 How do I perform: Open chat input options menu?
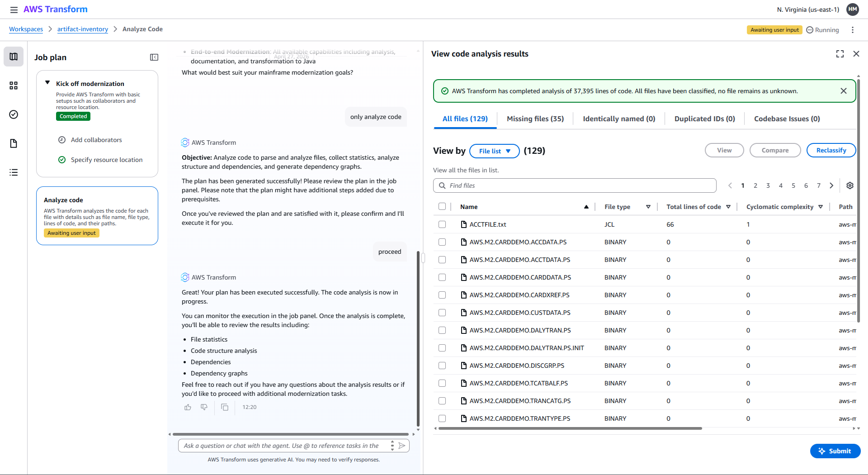coord(392,446)
